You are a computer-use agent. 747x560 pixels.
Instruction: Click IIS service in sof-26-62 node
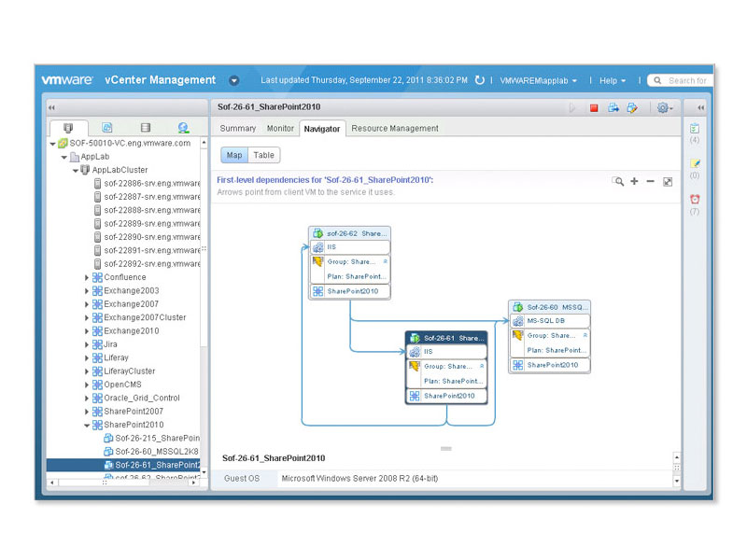pos(349,247)
